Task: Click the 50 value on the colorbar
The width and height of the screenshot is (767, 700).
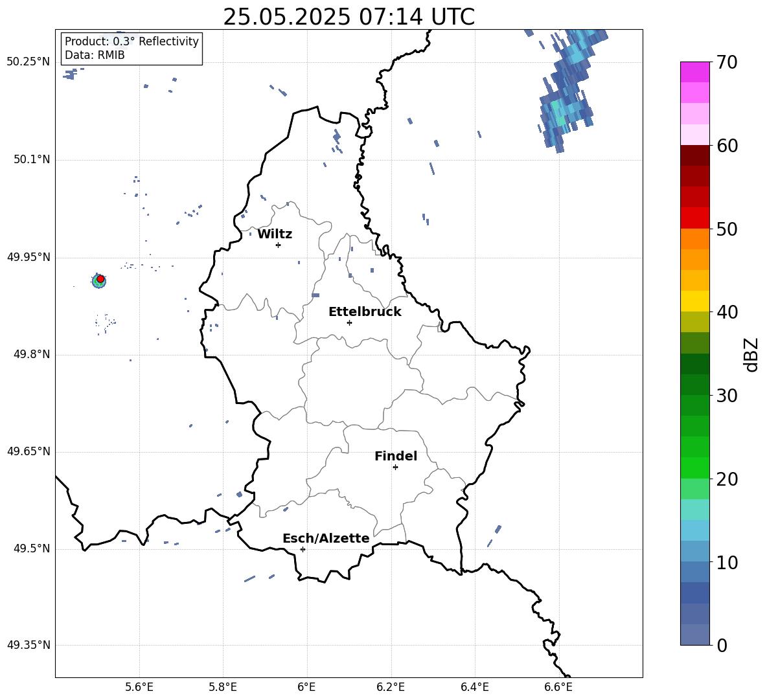Action: (x=727, y=229)
